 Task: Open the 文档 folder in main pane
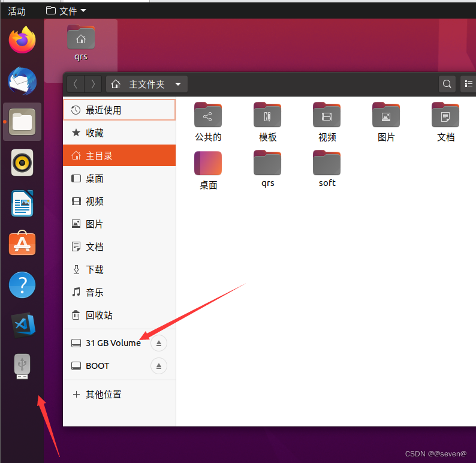pyautogui.click(x=445, y=122)
